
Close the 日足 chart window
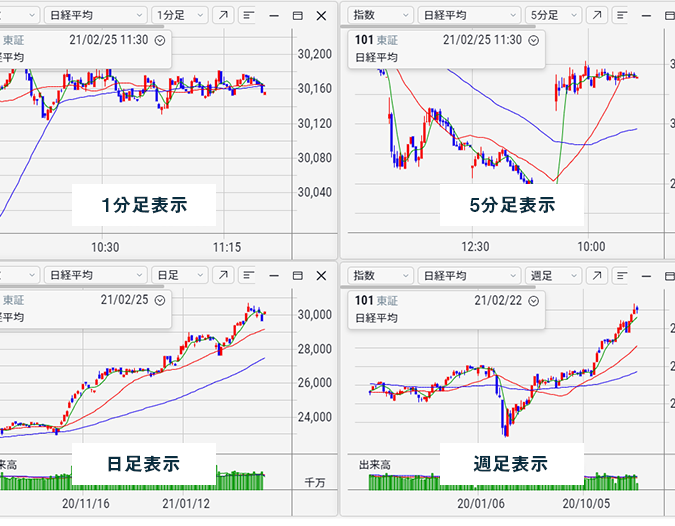[x=320, y=275]
